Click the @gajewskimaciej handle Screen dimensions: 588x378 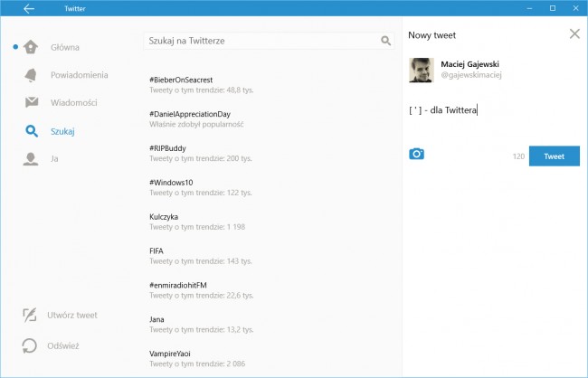point(471,75)
